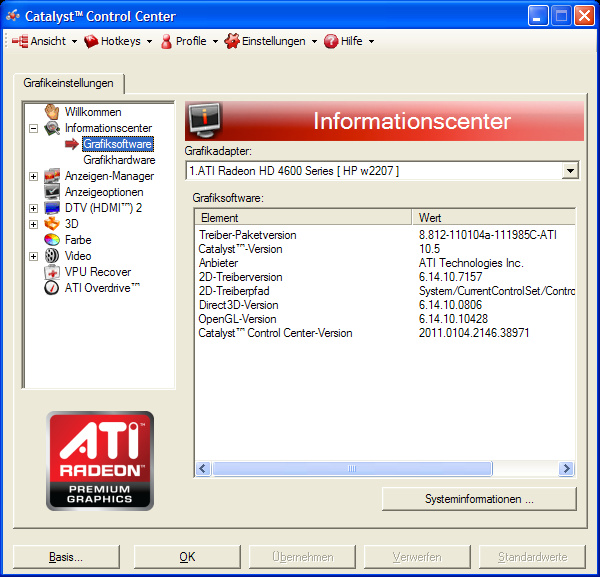Expand the 3D tree node
The width and height of the screenshot is (600, 577).
pos(34,224)
